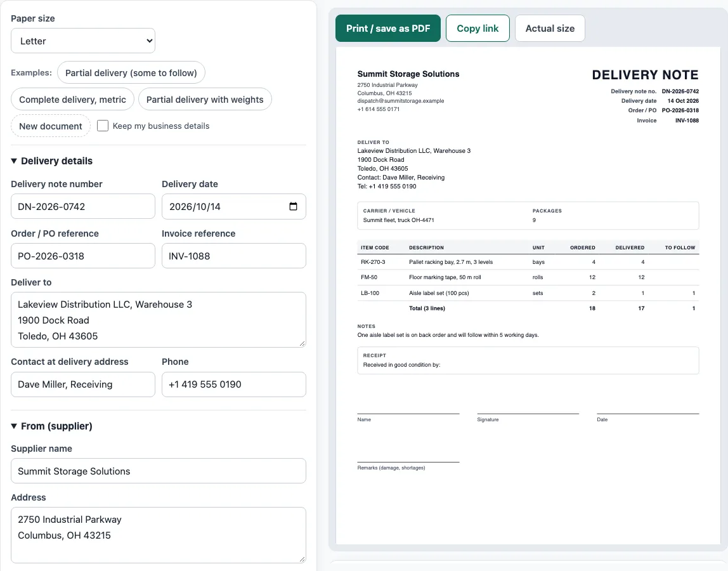The height and width of the screenshot is (571, 728).
Task: Collapse the Delivery details section
Action: (51, 161)
